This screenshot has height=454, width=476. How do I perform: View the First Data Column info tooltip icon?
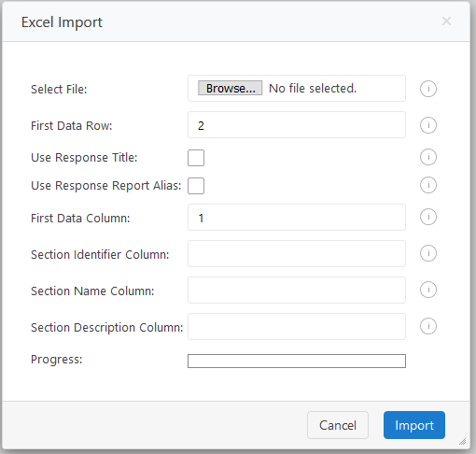click(428, 217)
